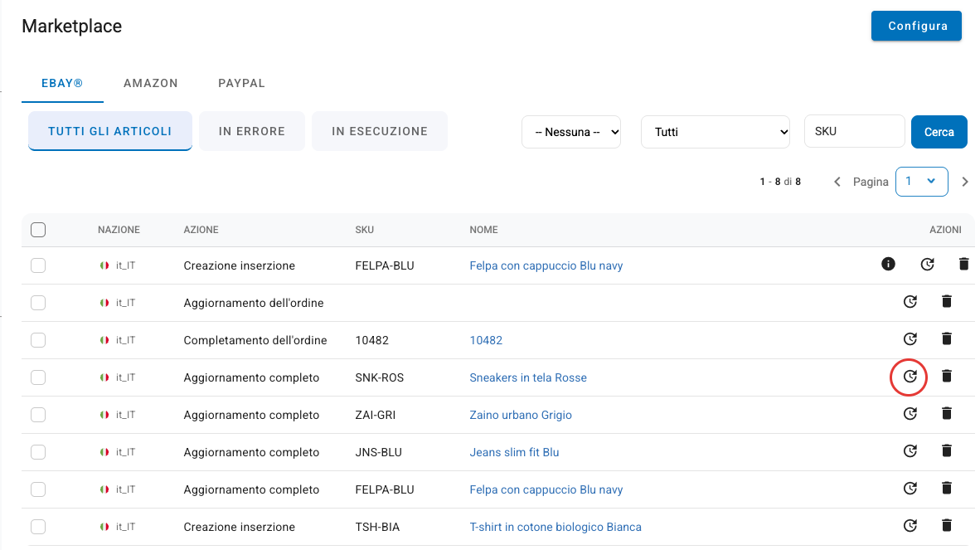Delete the 10482 order row
The image size is (980, 550).
(x=947, y=338)
